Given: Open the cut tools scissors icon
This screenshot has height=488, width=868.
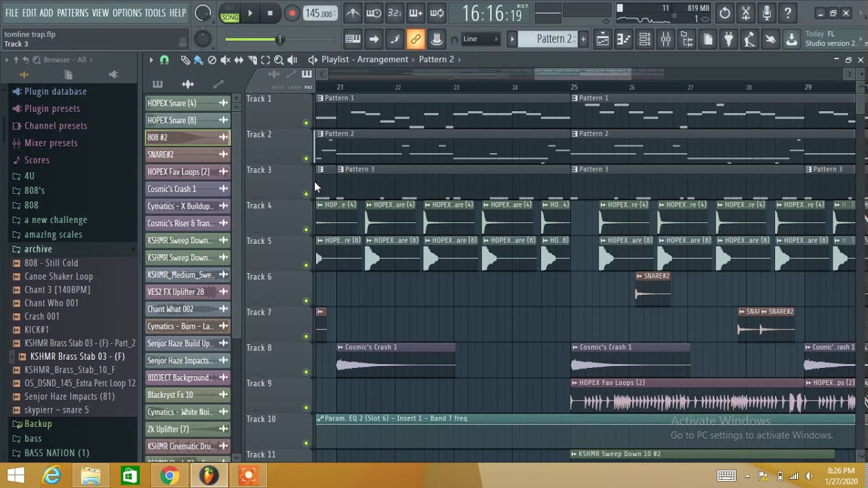Looking at the screenshot, I should (745, 13).
